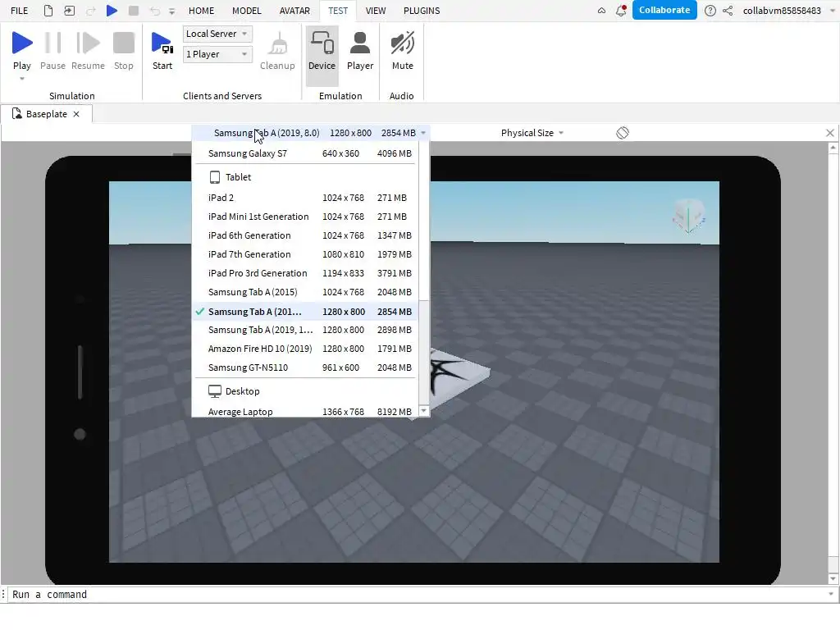840x630 pixels.
Task: Run Cleanup of clients and servers
Action: [277, 51]
